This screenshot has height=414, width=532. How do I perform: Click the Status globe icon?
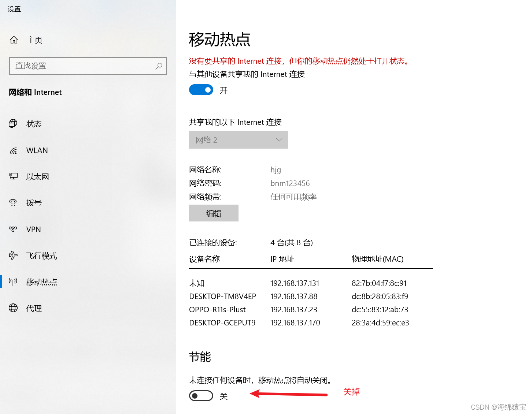click(13, 124)
